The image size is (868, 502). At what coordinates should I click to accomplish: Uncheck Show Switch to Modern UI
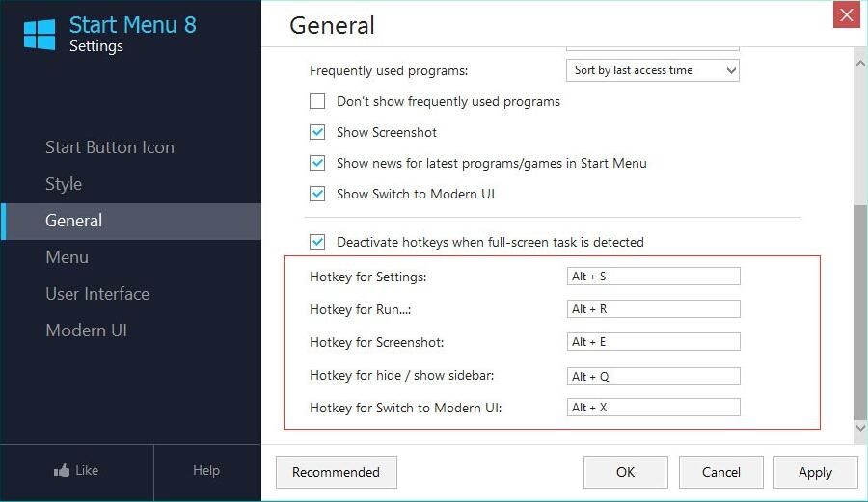tap(317, 194)
